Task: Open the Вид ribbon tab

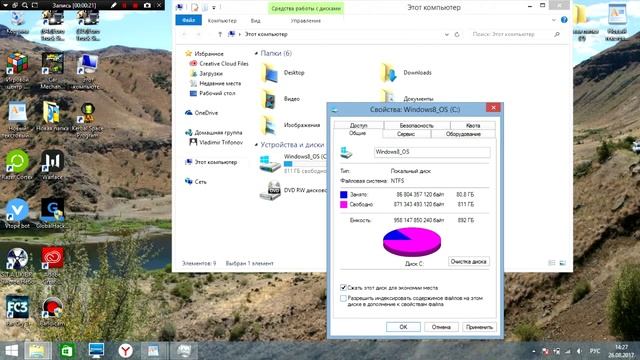Action: tap(256, 20)
